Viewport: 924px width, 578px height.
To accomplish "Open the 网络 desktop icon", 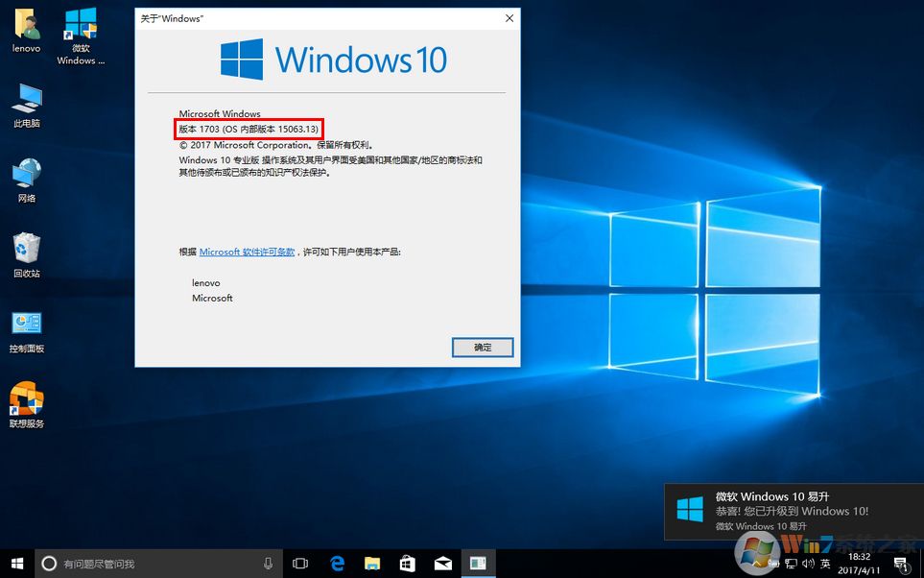I will pyautogui.click(x=27, y=181).
